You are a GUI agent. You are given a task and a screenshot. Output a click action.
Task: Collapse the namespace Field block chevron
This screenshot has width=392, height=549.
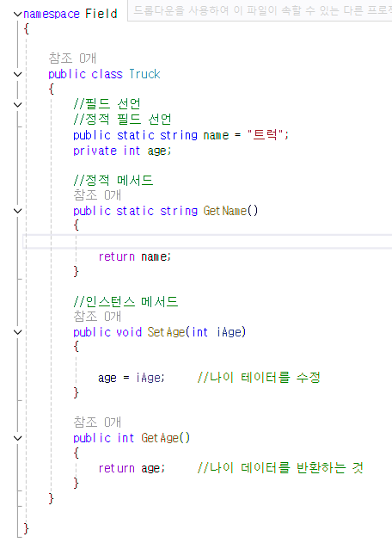[x=17, y=14]
